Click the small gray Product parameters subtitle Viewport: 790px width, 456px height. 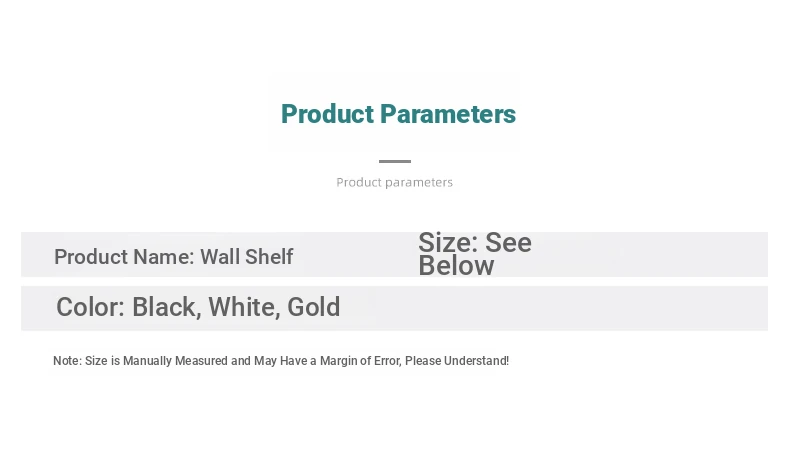click(x=394, y=182)
